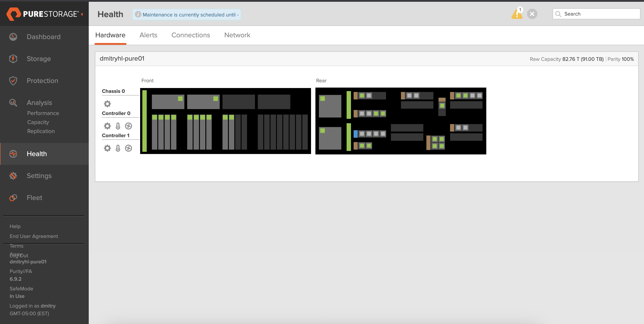Click the tall green front chassis bar
The image size is (644, 324).
[x=145, y=121]
